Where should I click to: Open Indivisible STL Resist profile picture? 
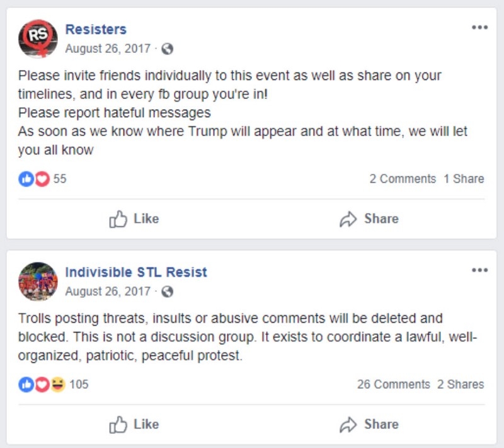coord(38,281)
